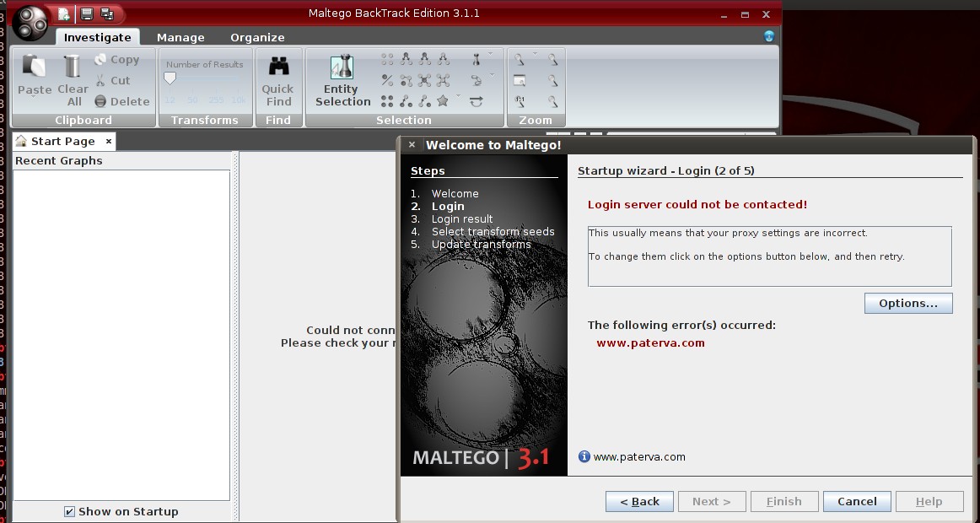Click the Save All graphs icon
The image size is (980, 523).
pos(107,13)
